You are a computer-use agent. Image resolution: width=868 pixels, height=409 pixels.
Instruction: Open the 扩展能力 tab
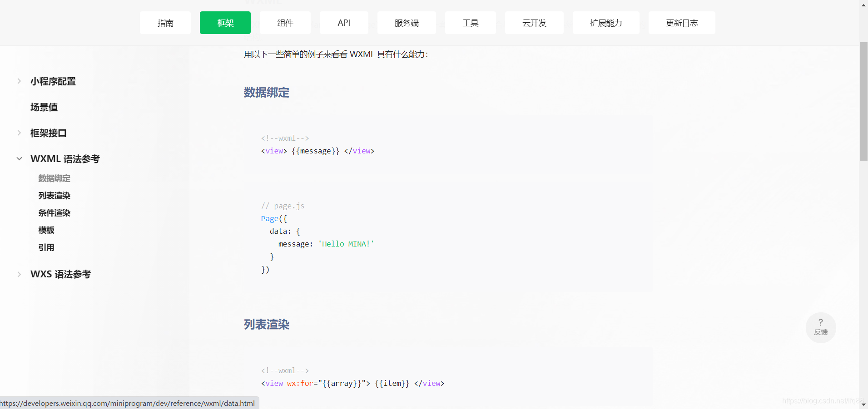pos(606,23)
